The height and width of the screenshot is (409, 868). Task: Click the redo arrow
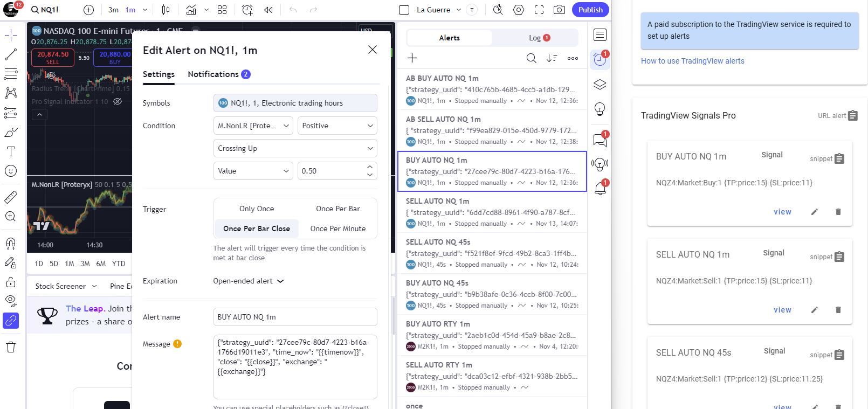[313, 10]
